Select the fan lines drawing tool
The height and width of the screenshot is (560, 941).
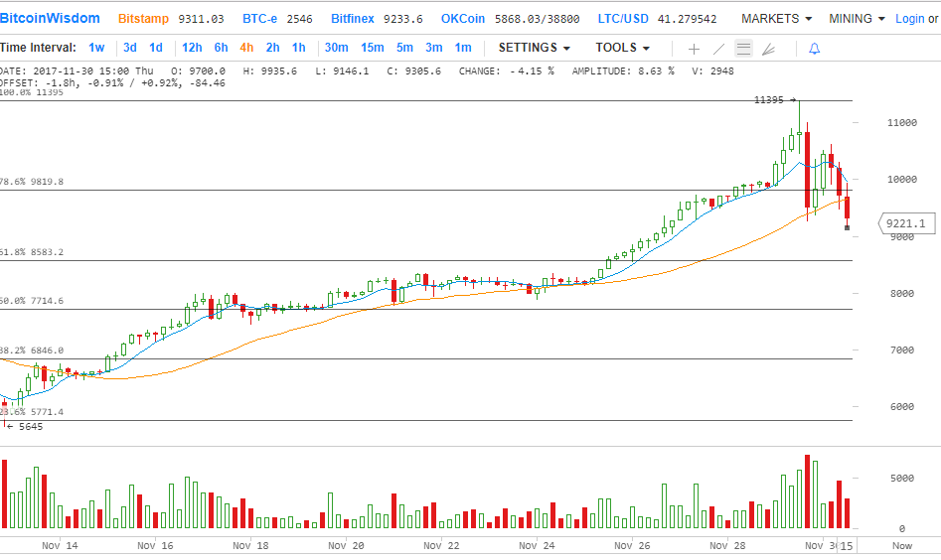[768, 49]
